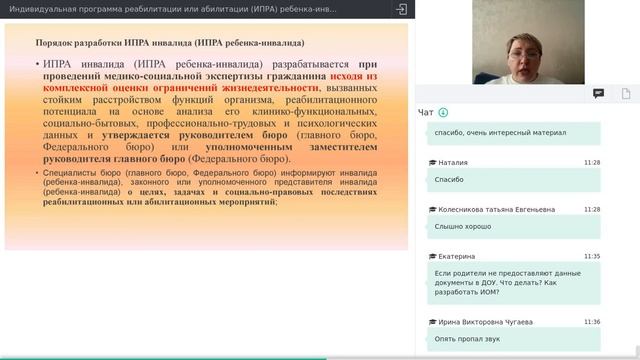Click the 'Чат' heading label
The height and width of the screenshot is (360, 640).
click(x=425, y=113)
